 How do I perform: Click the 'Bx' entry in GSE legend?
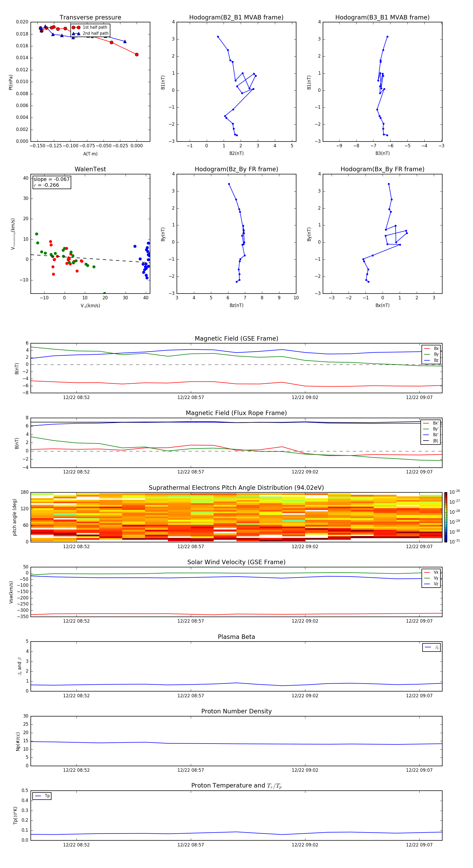(x=431, y=349)
